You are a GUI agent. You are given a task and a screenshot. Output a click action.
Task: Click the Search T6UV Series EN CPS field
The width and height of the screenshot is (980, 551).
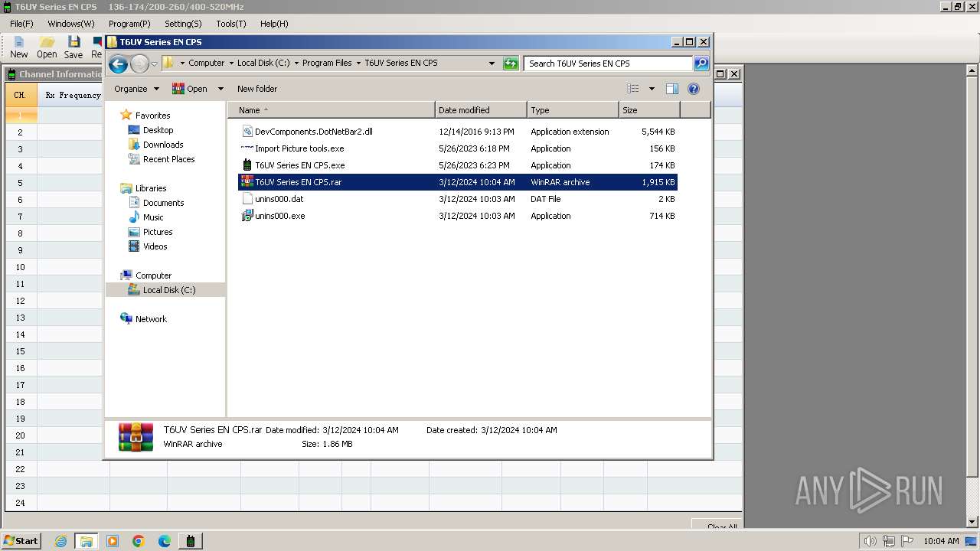[609, 64]
